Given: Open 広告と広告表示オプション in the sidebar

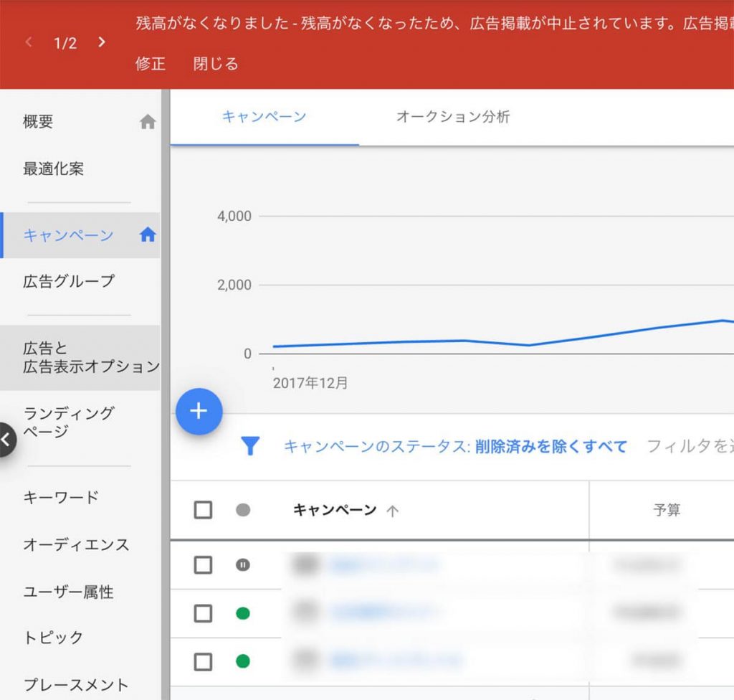Looking at the screenshot, I should [80, 357].
